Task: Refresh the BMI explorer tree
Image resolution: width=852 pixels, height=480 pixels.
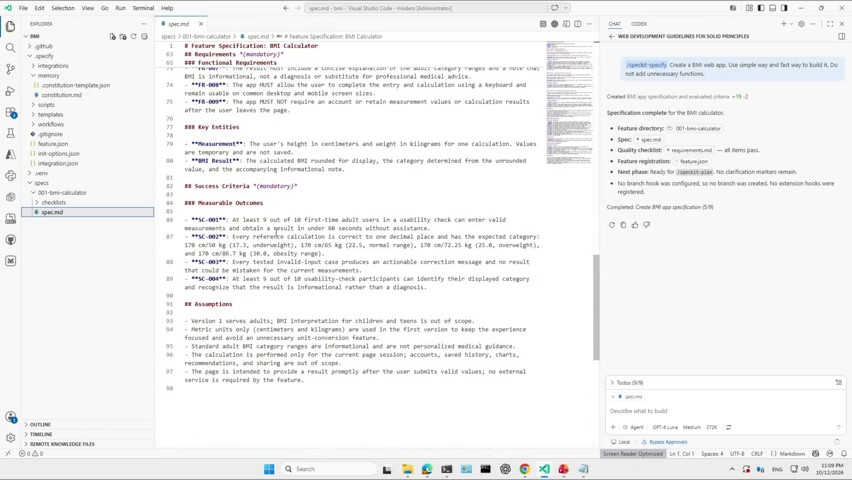Action: click(x=134, y=36)
